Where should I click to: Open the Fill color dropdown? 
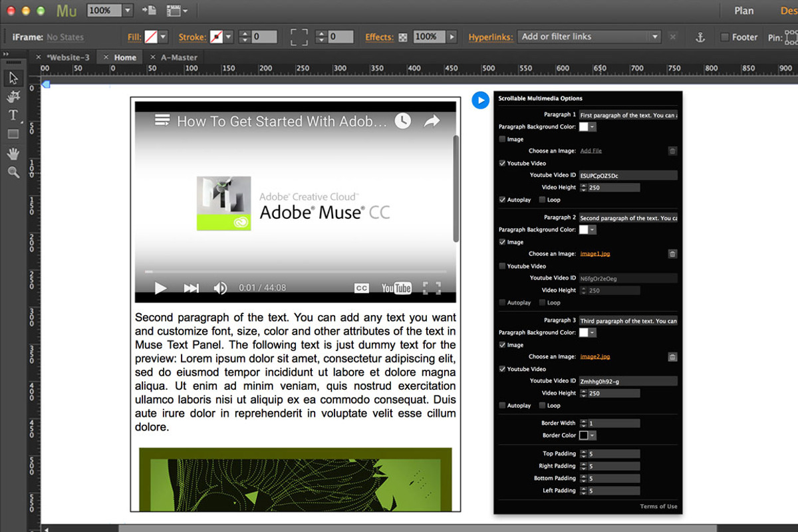click(x=162, y=37)
